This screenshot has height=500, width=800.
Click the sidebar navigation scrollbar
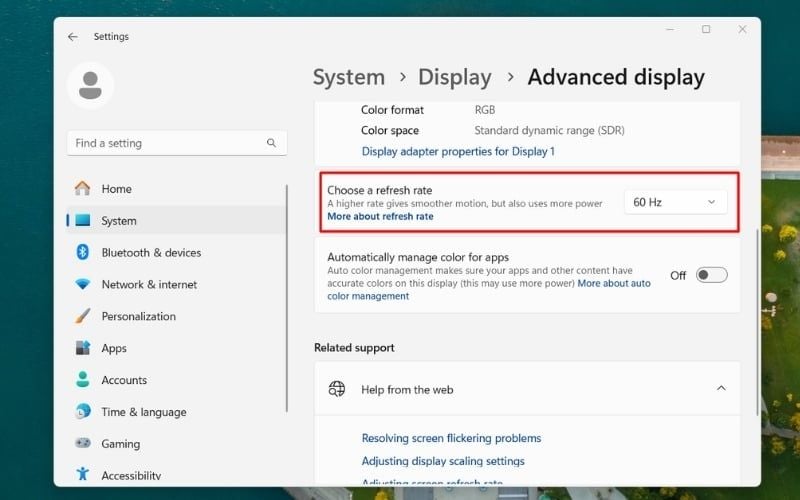[x=287, y=298]
